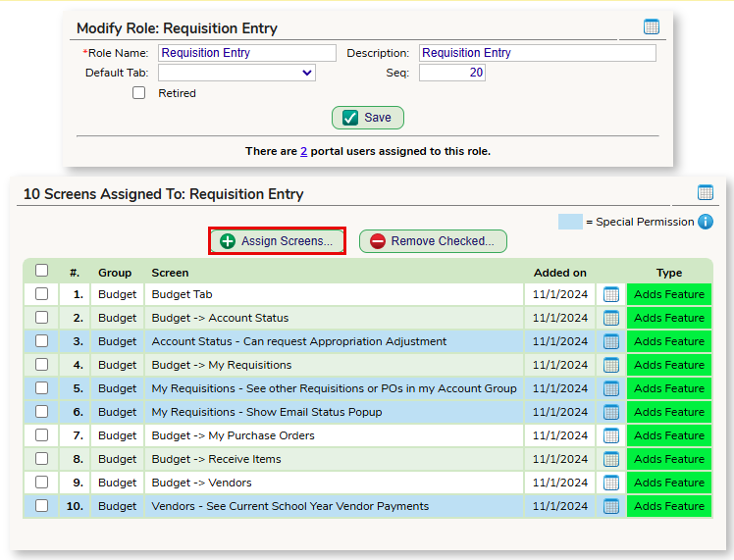Click the Role Name input field
Screen dimensions: 734x560
click(x=247, y=53)
